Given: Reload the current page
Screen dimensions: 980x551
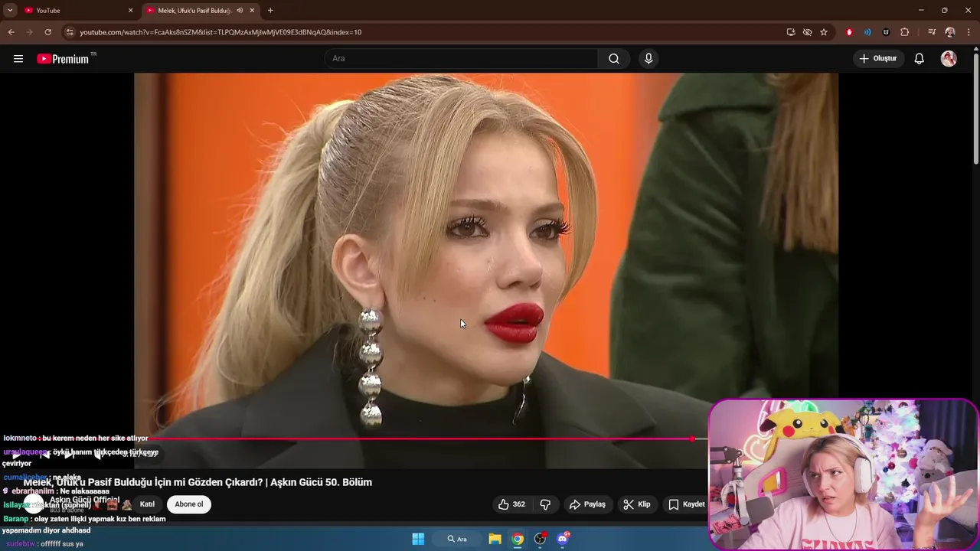Looking at the screenshot, I should click(x=47, y=32).
